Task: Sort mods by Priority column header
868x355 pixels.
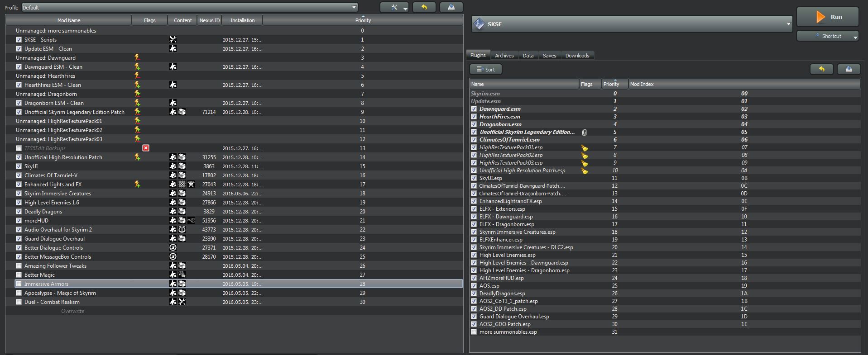Action: click(x=363, y=20)
